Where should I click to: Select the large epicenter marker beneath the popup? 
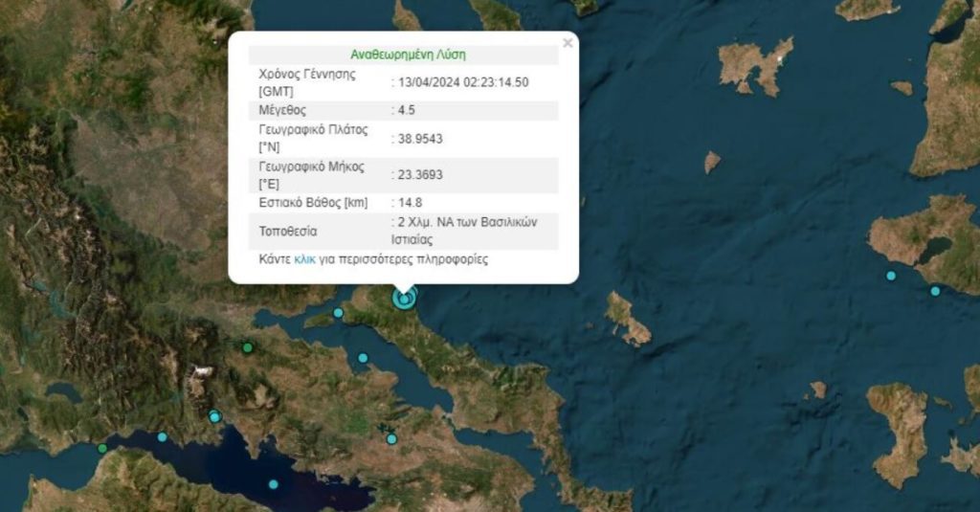click(x=405, y=299)
